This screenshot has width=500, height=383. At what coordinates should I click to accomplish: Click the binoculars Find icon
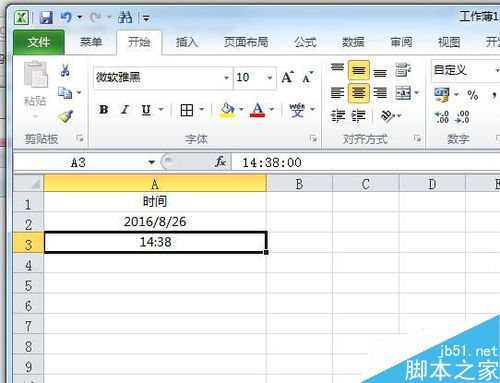pos(125,17)
